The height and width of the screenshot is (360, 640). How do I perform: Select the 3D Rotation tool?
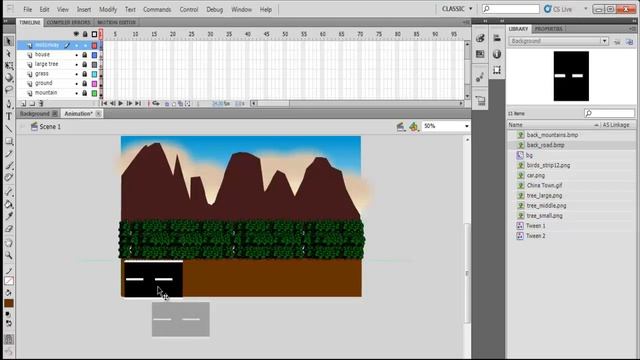tap(9, 78)
